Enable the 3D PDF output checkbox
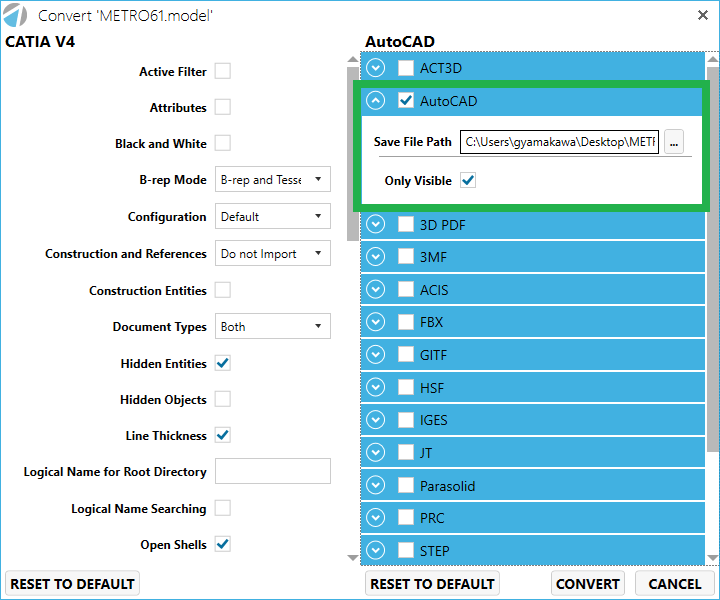 pyautogui.click(x=406, y=224)
